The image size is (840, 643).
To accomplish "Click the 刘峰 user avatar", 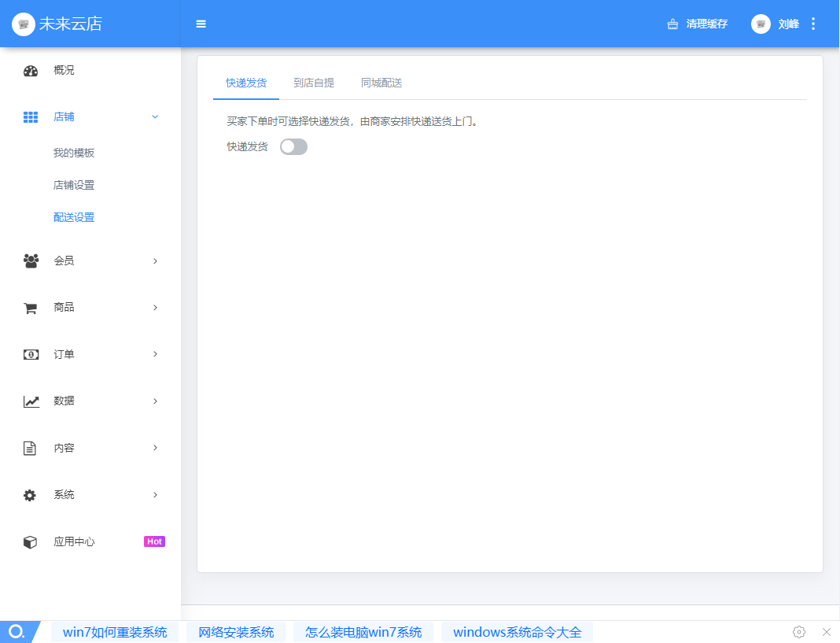I will [761, 24].
